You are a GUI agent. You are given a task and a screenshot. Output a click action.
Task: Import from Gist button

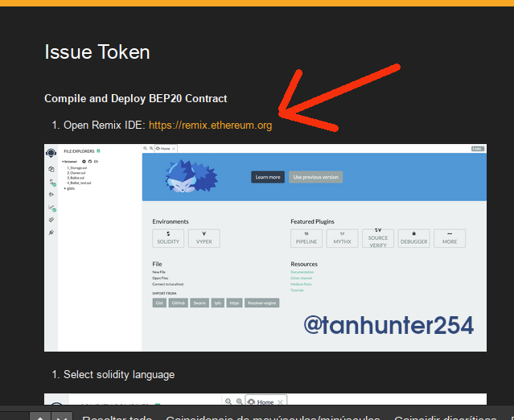point(159,303)
